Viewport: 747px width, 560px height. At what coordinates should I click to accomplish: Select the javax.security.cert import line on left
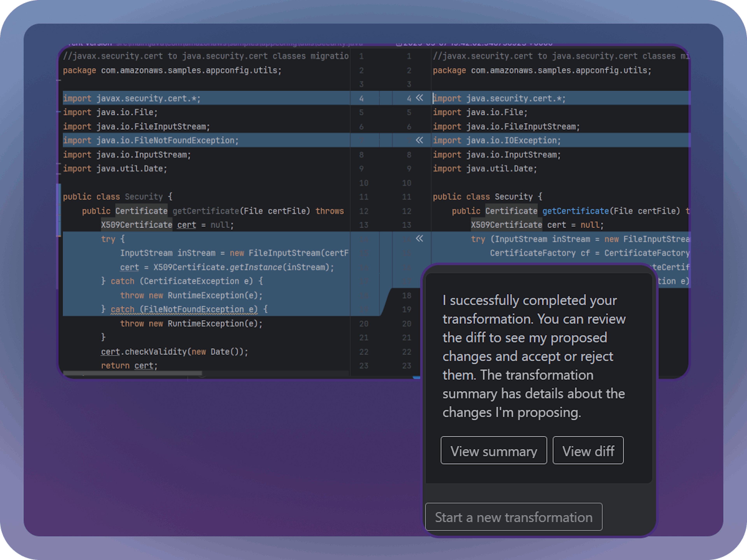(132, 98)
